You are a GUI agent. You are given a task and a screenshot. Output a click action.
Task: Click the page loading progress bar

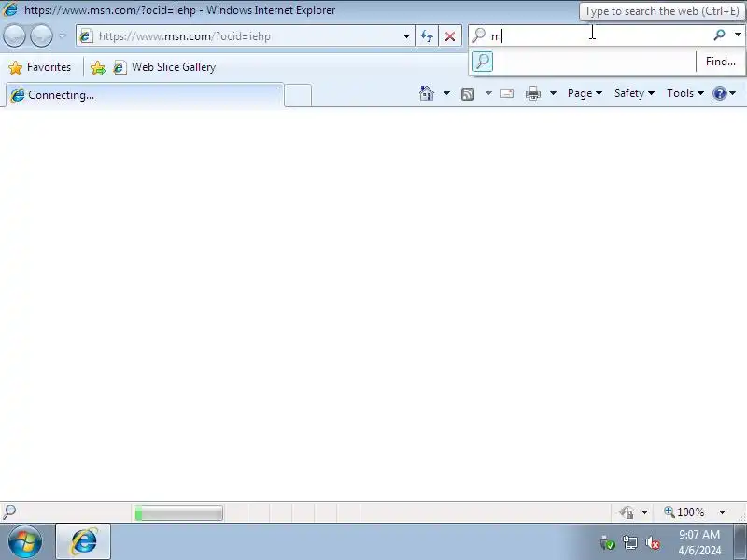pyautogui.click(x=178, y=512)
